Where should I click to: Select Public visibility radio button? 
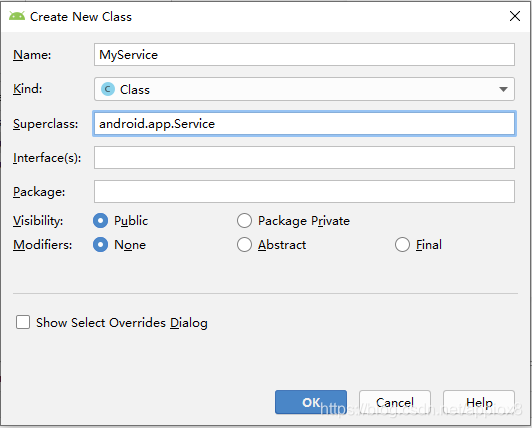pos(100,221)
